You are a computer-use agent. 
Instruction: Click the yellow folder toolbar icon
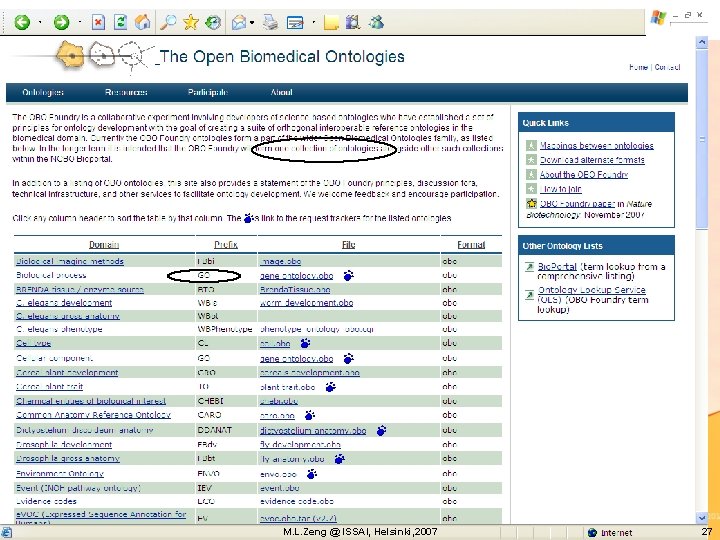331,22
